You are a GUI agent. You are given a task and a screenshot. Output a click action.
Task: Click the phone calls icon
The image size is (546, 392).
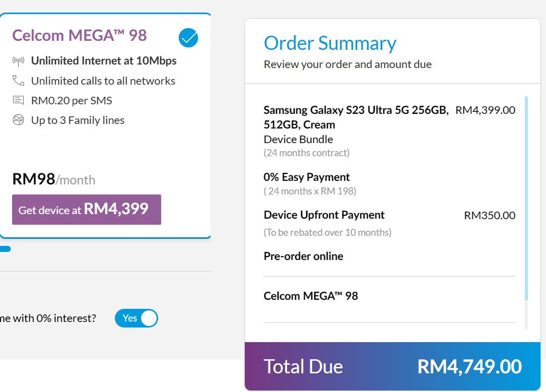(18, 81)
